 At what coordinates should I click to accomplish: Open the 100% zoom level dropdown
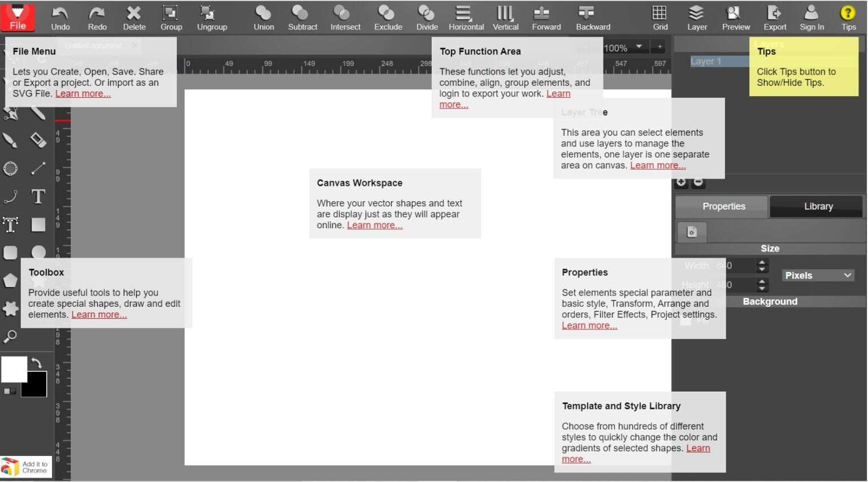[623, 47]
